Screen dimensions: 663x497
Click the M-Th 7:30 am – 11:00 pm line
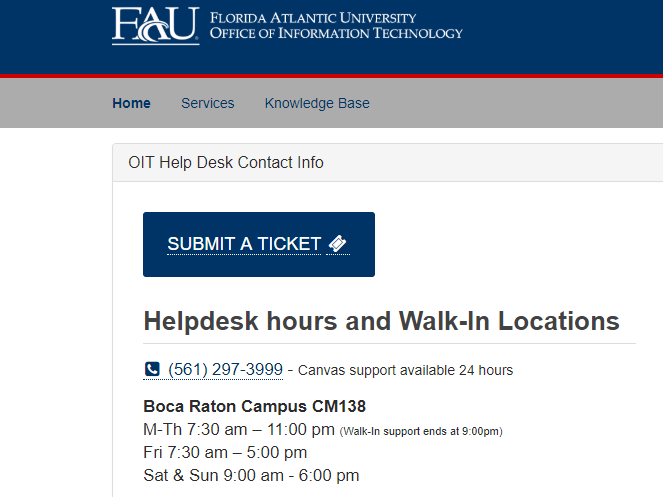click(x=238, y=430)
